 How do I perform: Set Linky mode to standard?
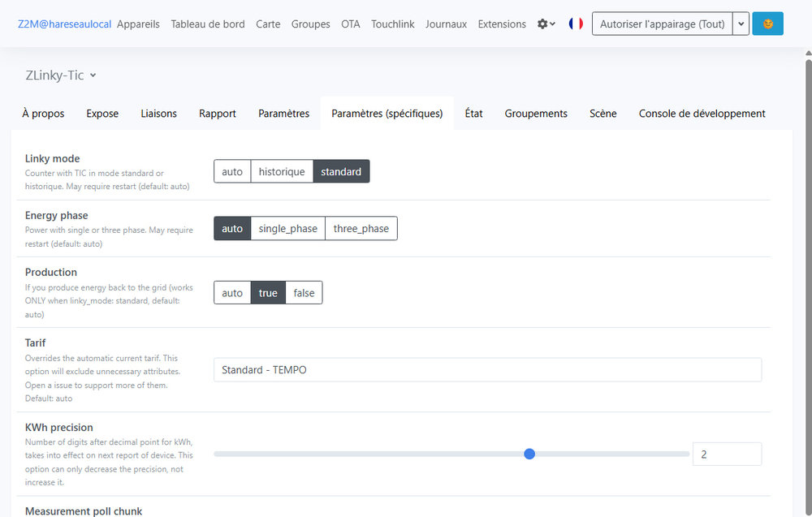coord(341,171)
